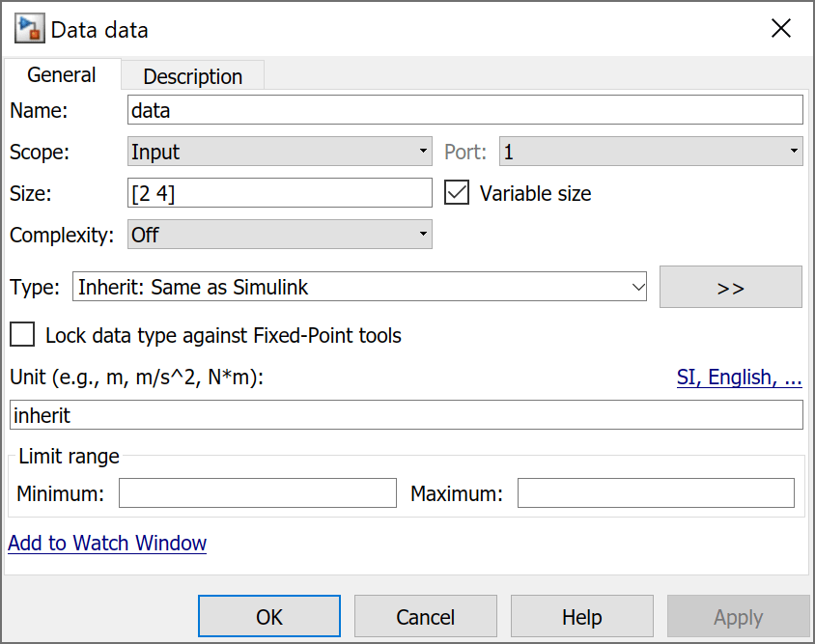Click the Add to Watch Window link

(x=107, y=543)
